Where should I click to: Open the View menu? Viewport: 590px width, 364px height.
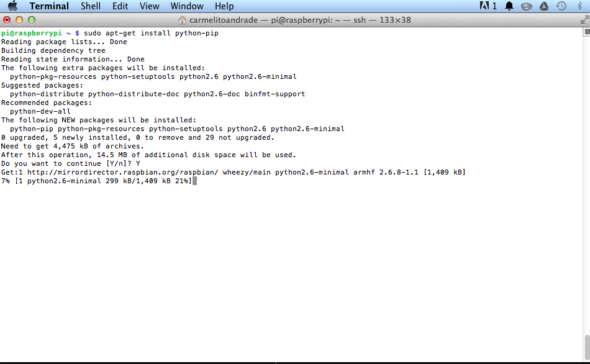[150, 6]
